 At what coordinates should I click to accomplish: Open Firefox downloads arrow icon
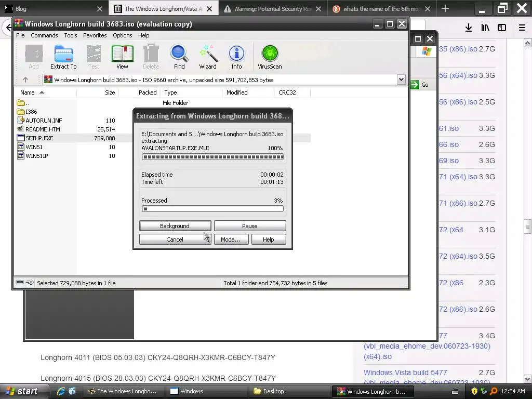[x=469, y=28]
